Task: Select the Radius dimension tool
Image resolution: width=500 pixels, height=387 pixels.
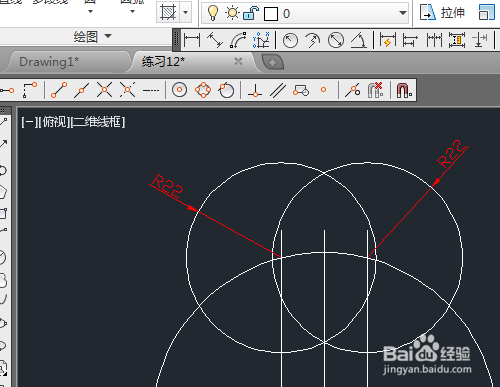Action: click(x=290, y=41)
